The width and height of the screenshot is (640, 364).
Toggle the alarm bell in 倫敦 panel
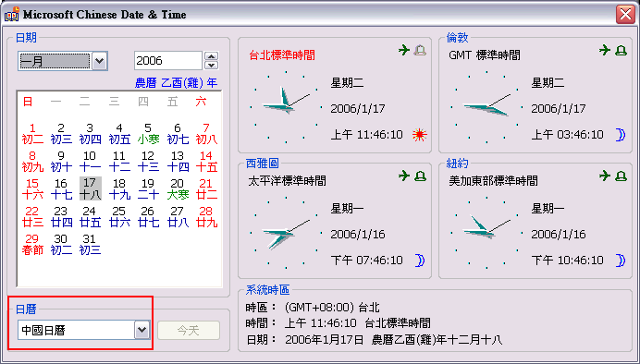point(621,51)
